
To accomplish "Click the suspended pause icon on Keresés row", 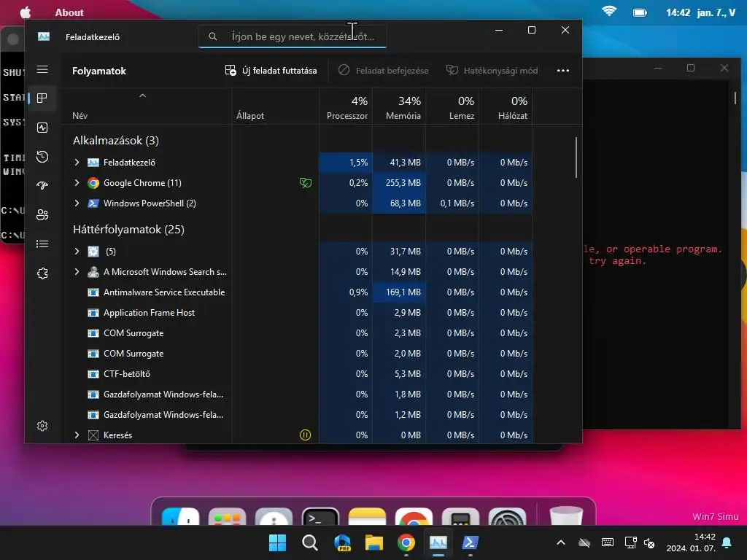I will point(306,435).
